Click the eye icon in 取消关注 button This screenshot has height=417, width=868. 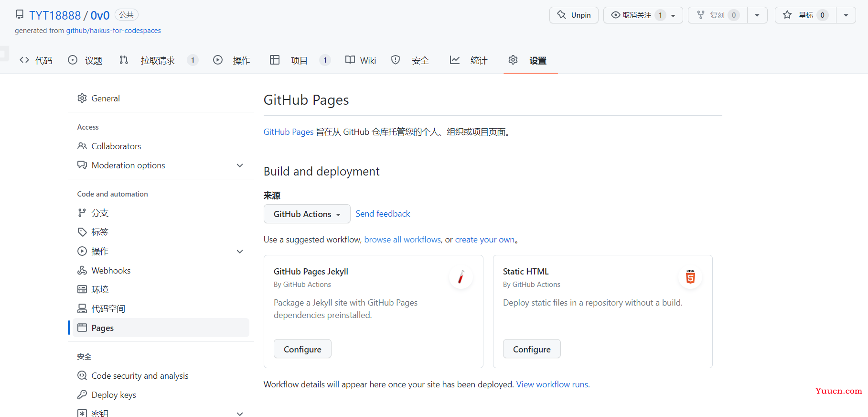click(x=616, y=15)
